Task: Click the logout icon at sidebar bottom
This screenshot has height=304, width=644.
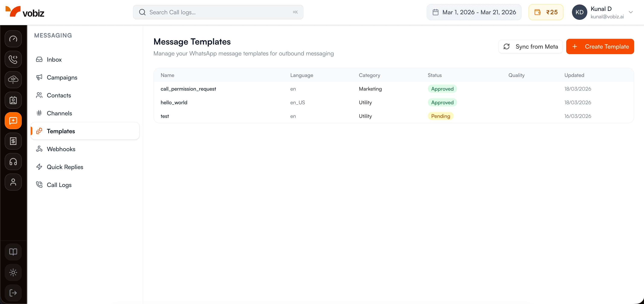Action: 13,293
